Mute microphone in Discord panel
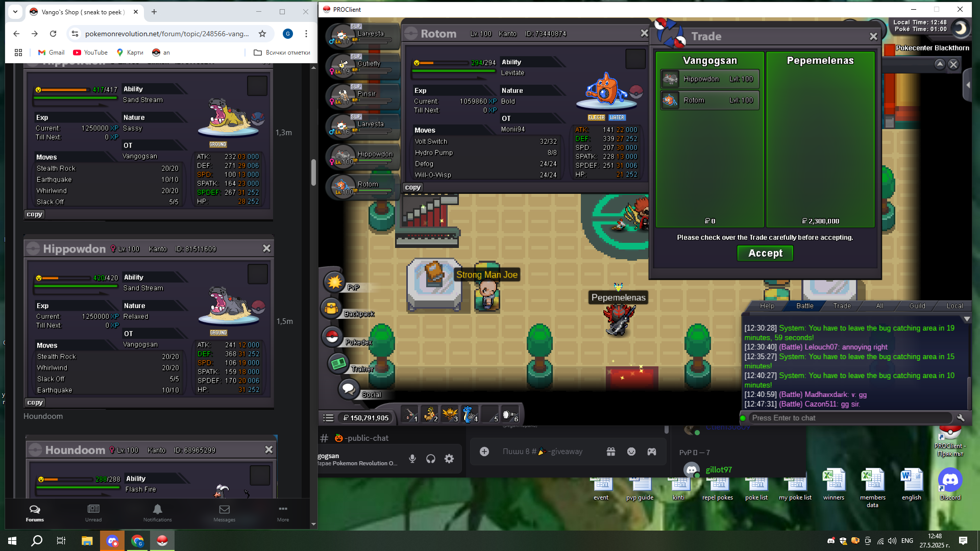This screenshot has height=551, width=980. 412,459
